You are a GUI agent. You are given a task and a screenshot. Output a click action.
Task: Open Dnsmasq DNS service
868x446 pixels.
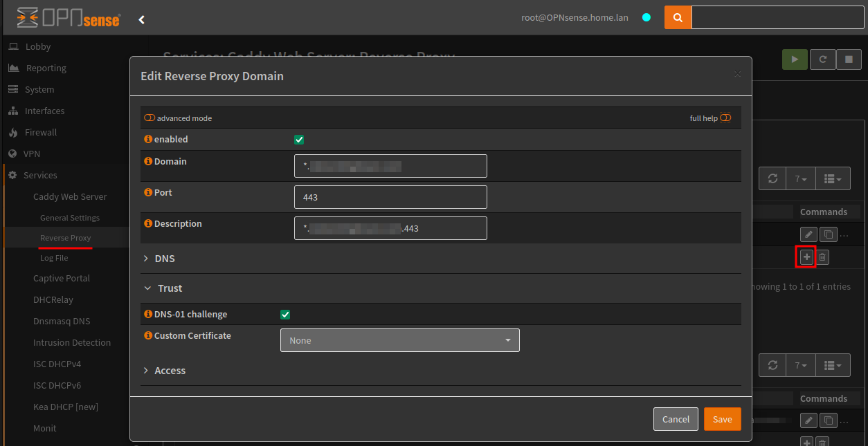click(x=62, y=321)
